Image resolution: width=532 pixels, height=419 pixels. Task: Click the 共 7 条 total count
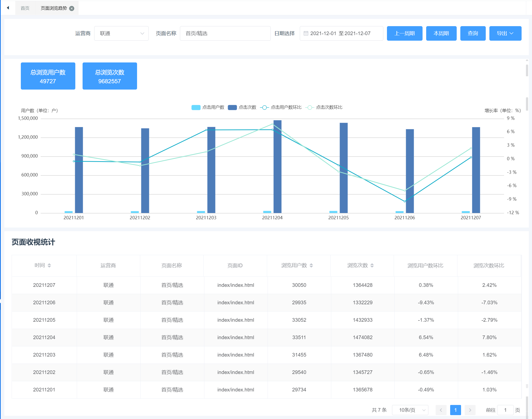379,410
